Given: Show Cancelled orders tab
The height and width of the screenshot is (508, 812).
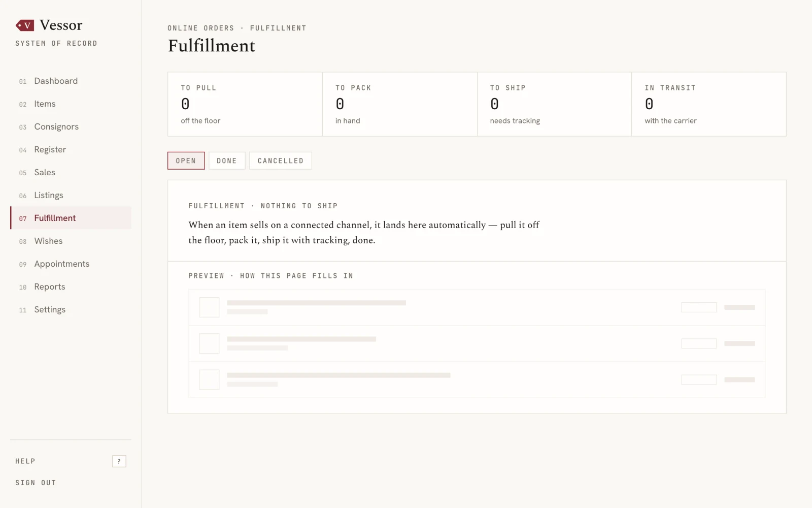Looking at the screenshot, I should click(x=281, y=161).
